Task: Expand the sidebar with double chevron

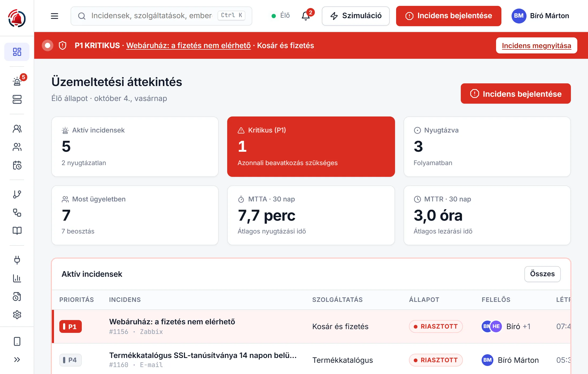Action: click(17, 360)
